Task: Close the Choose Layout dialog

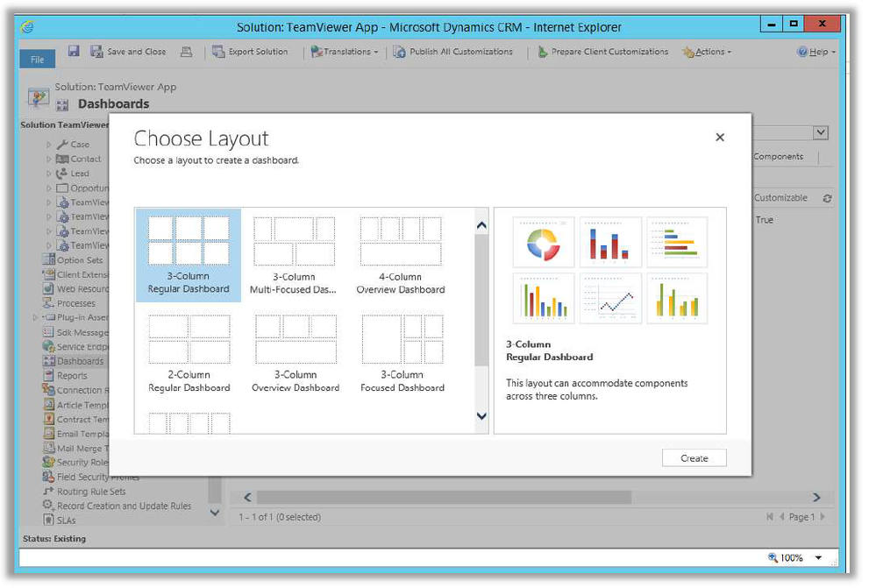Action: pos(720,138)
